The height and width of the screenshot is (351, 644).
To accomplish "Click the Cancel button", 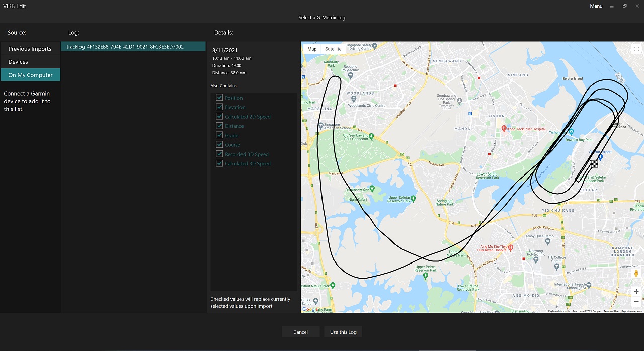I will 300,332.
